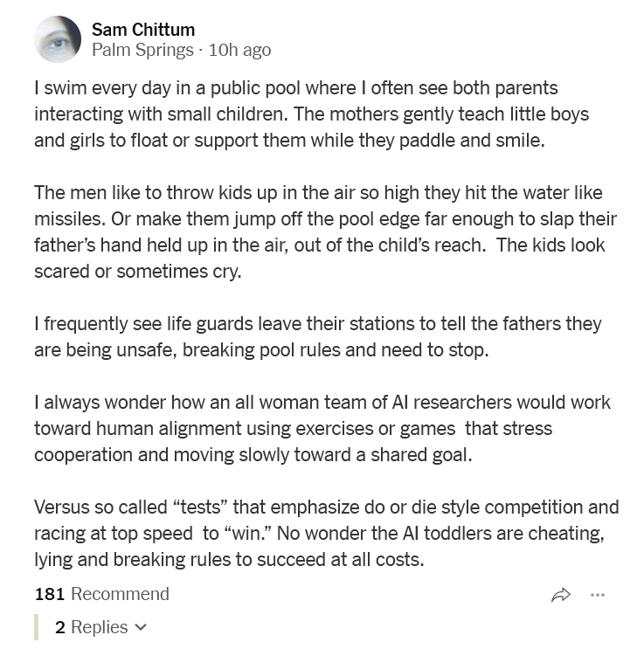Click the paragraph mentioning AI researchers
This screenshot has height=649, width=644.
[322, 428]
